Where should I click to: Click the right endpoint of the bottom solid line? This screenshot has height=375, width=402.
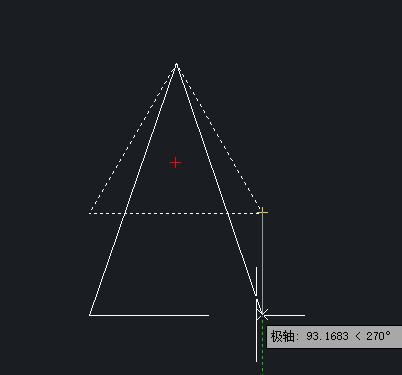[x=209, y=315]
